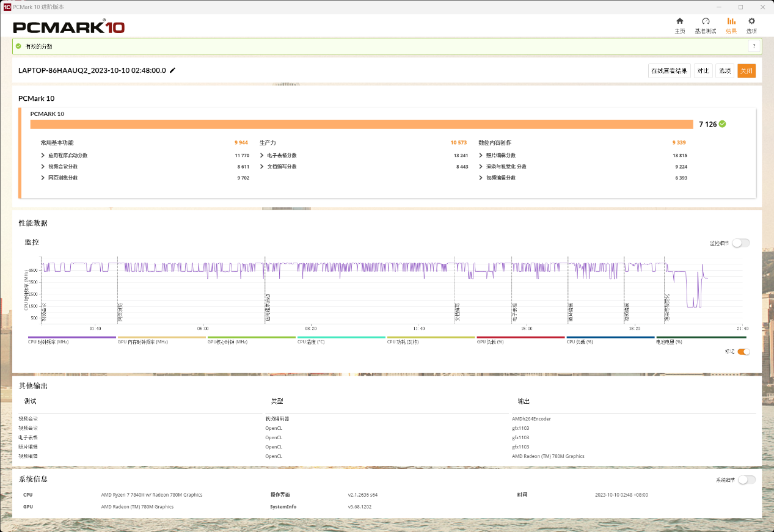This screenshot has width=774, height=532.
Task: Expand the 视频编辑分数 row
Action: click(x=481, y=178)
